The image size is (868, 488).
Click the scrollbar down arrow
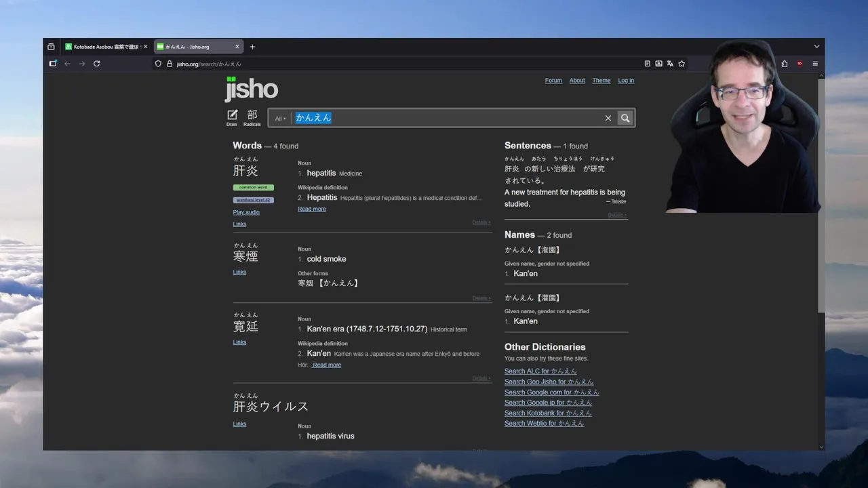pos(821,447)
